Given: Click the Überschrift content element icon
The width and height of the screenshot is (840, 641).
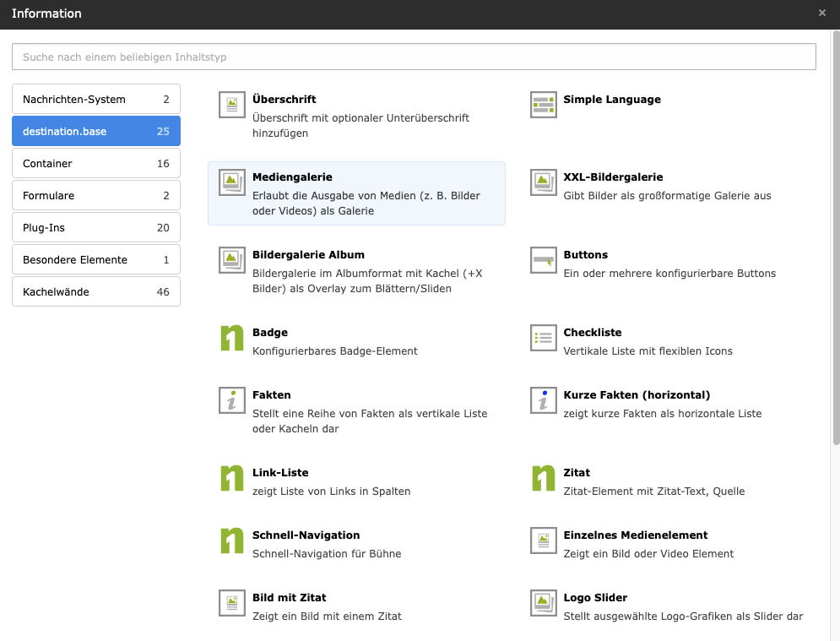Looking at the screenshot, I should 232,105.
